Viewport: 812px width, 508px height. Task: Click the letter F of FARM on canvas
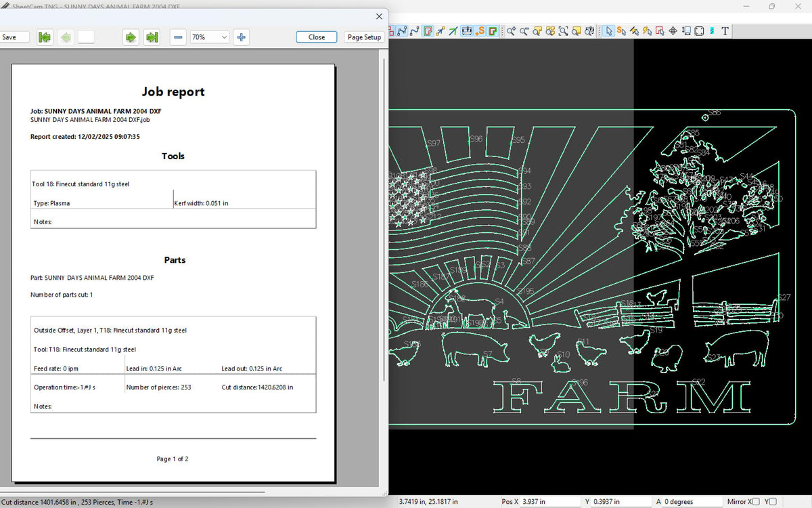(x=518, y=398)
